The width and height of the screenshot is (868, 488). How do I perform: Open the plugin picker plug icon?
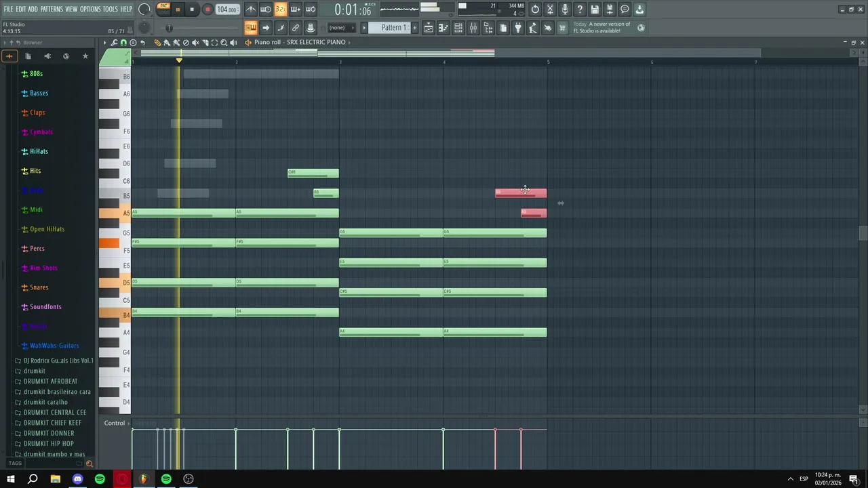pyautogui.click(x=517, y=28)
